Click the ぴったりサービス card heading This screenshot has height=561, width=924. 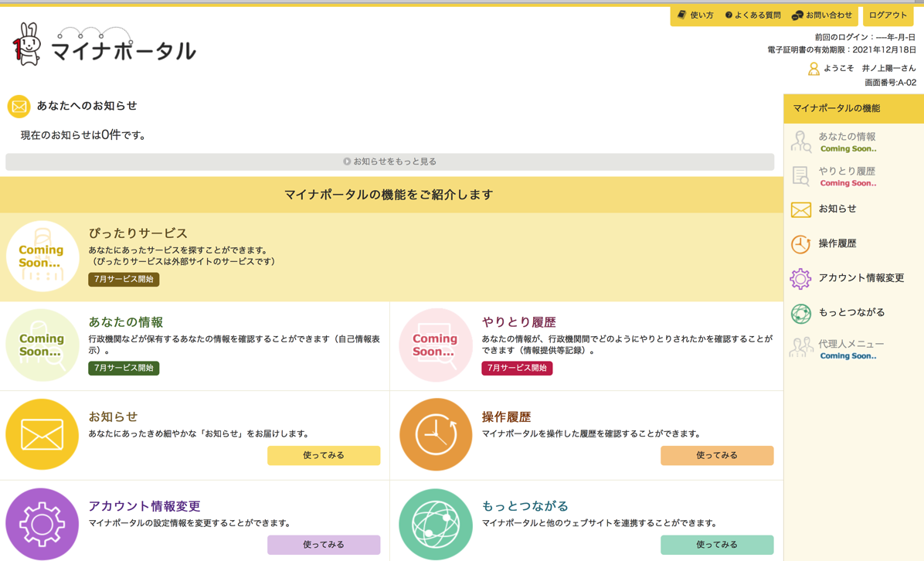click(138, 233)
